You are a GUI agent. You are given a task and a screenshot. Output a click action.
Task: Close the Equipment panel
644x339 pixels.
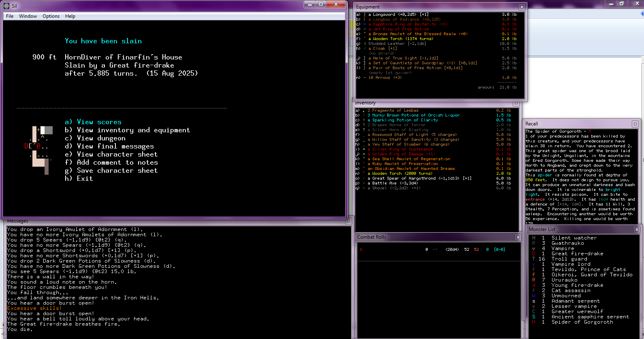pyautogui.click(x=522, y=7)
